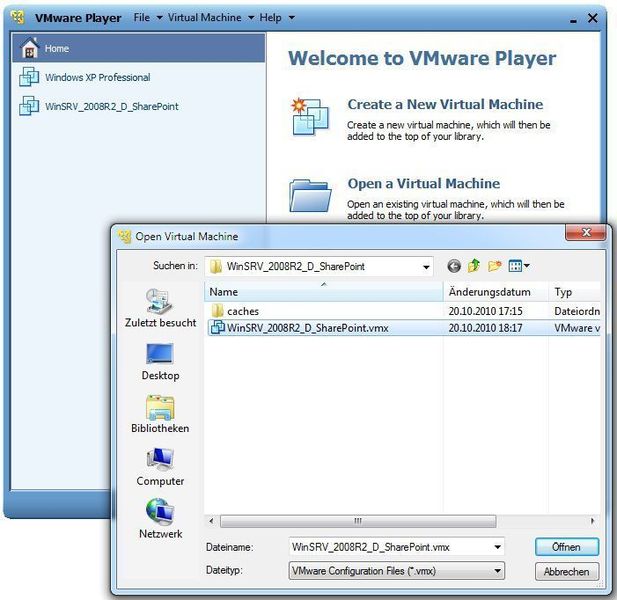This screenshot has width=617, height=600.
Task: Click date 20.10.2010 17:15 in list
Action: coord(485,311)
